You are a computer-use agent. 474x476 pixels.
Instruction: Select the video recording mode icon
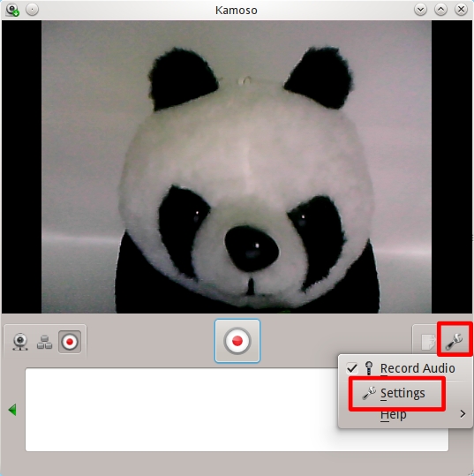coord(70,342)
